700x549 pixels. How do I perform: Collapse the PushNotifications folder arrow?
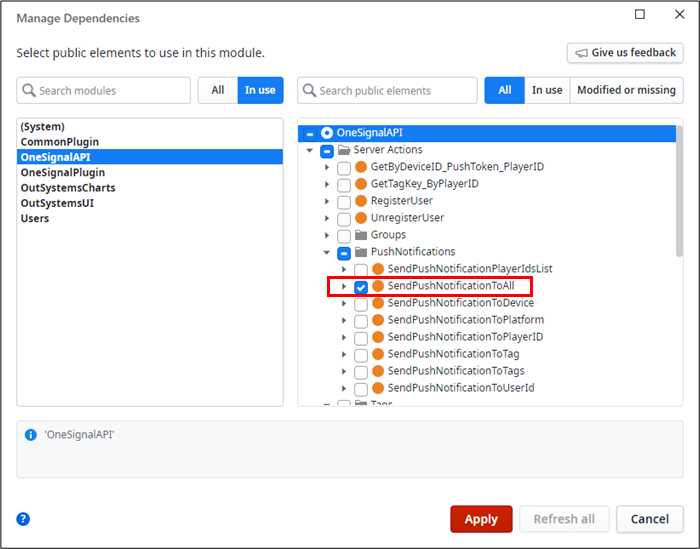coord(327,252)
